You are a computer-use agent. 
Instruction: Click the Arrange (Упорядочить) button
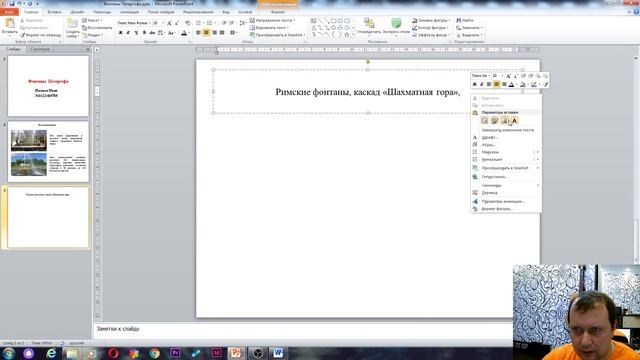tap(369, 26)
